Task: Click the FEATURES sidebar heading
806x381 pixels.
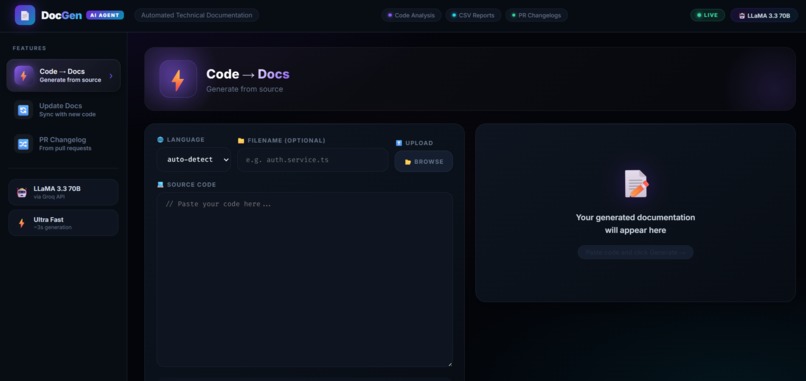Action: (x=29, y=48)
